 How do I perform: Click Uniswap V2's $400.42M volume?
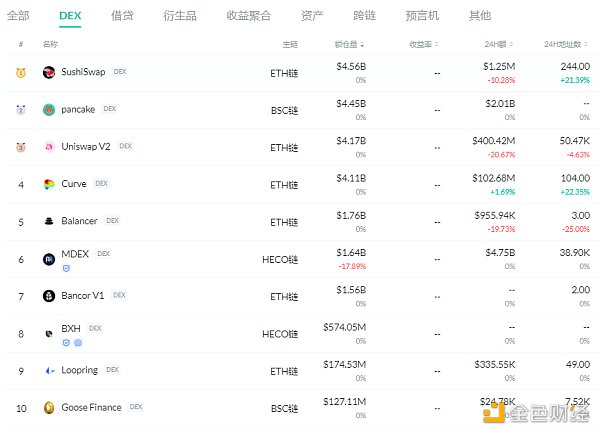[494, 141]
